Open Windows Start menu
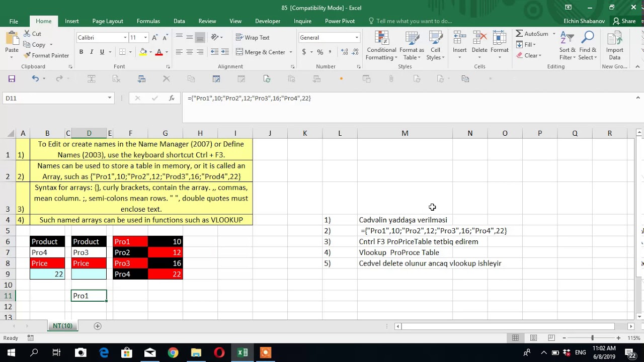Viewport: 644px width, 362px height. 11,352
